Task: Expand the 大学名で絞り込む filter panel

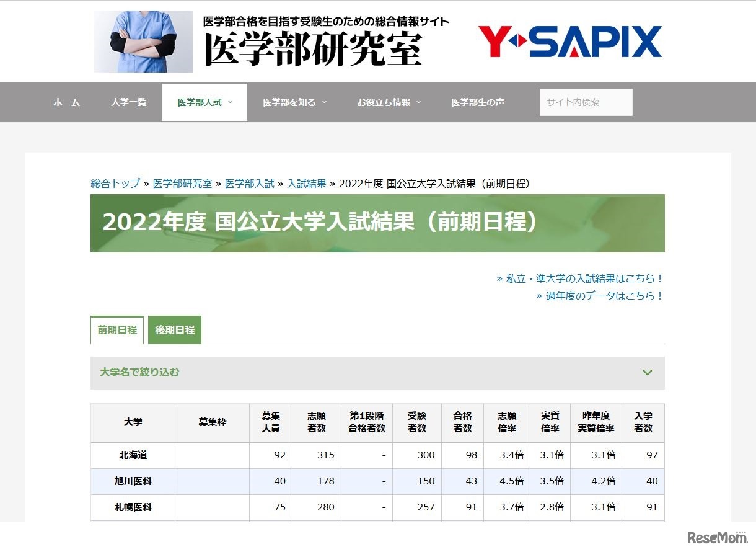Action: coord(139,373)
